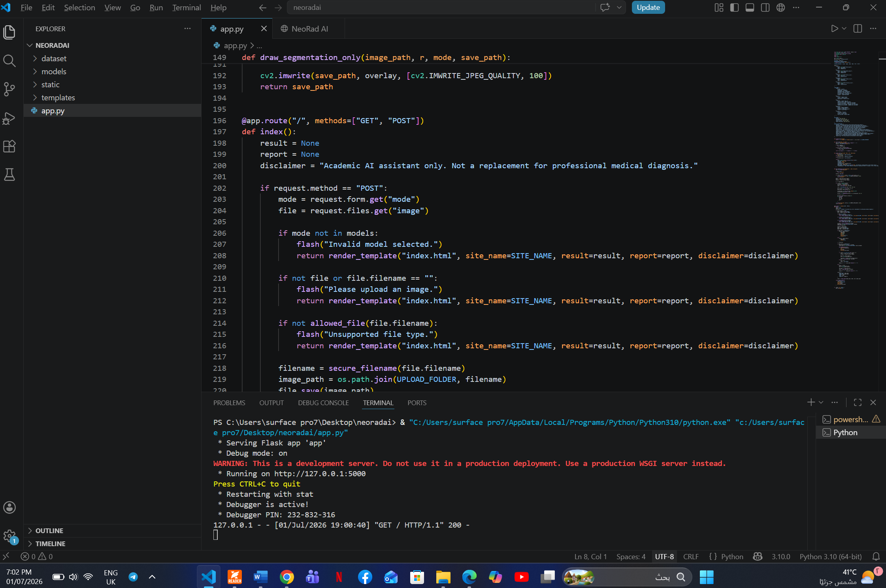This screenshot has height=588, width=886.
Task: Open Manage settings gear
Action: pos(9,537)
